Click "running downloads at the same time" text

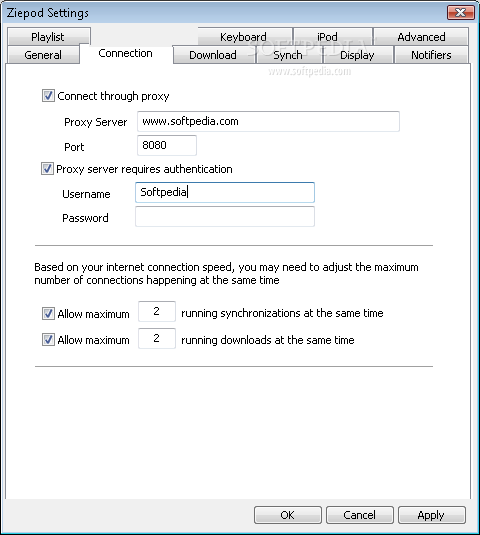pyautogui.click(x=267, y=340)
